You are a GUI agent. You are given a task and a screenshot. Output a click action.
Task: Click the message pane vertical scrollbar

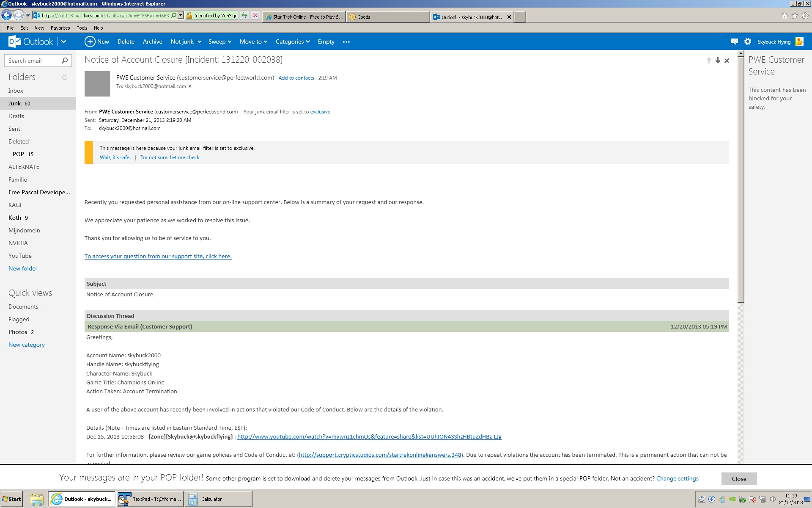pos(741,178)
